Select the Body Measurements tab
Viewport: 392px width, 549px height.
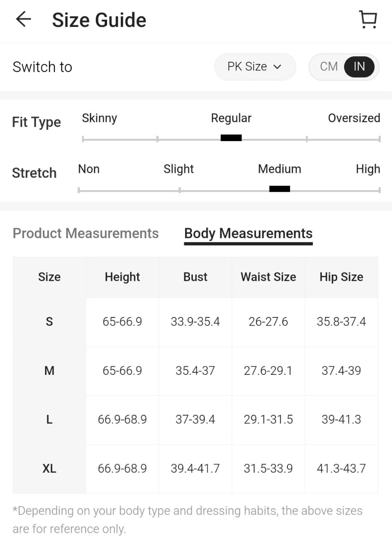pyautogui.click(x=248, y=233)
